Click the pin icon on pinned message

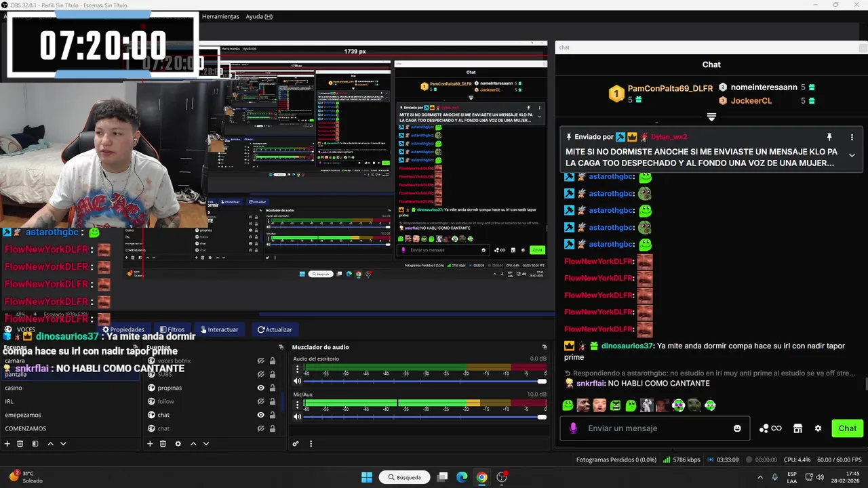829,137
